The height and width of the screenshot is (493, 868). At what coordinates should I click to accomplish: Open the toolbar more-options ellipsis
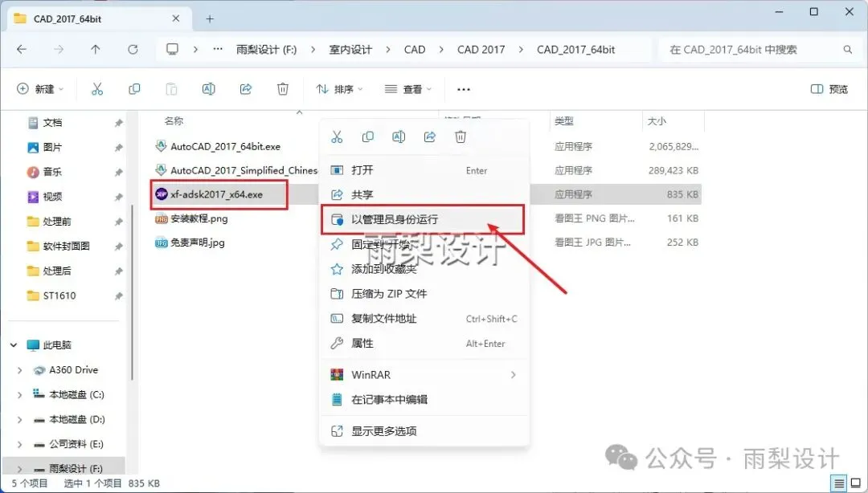(464, 89)
